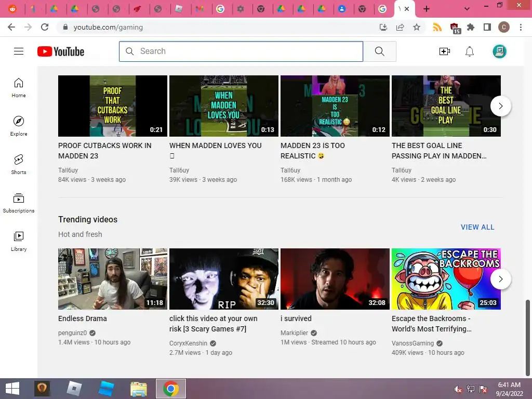Open Subscriptions in the sidebar
532x399 pixels.
point(19,203)
